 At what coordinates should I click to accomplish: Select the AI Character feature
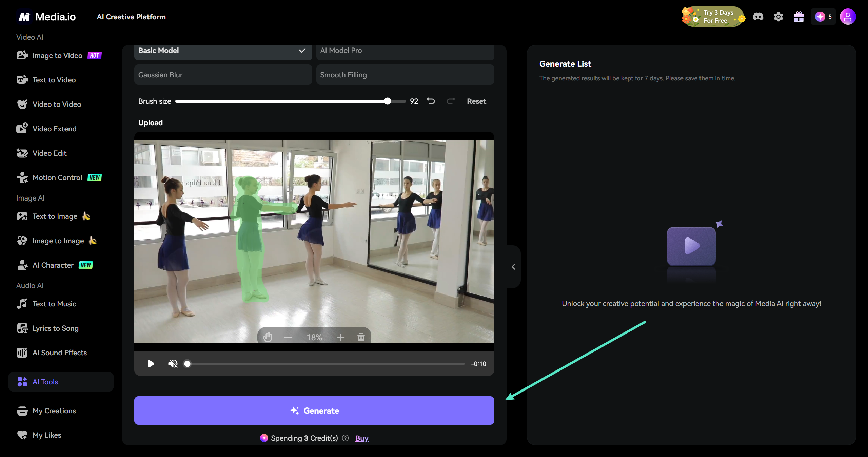point(53,265)
